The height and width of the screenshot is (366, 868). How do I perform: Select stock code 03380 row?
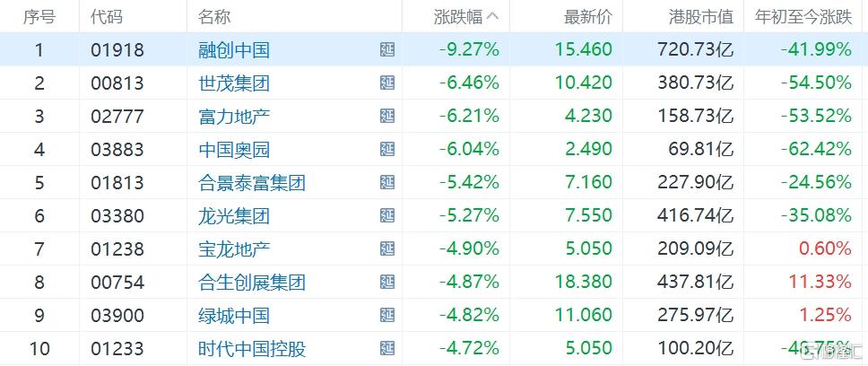pyautogui.click(x=434, y=216)
